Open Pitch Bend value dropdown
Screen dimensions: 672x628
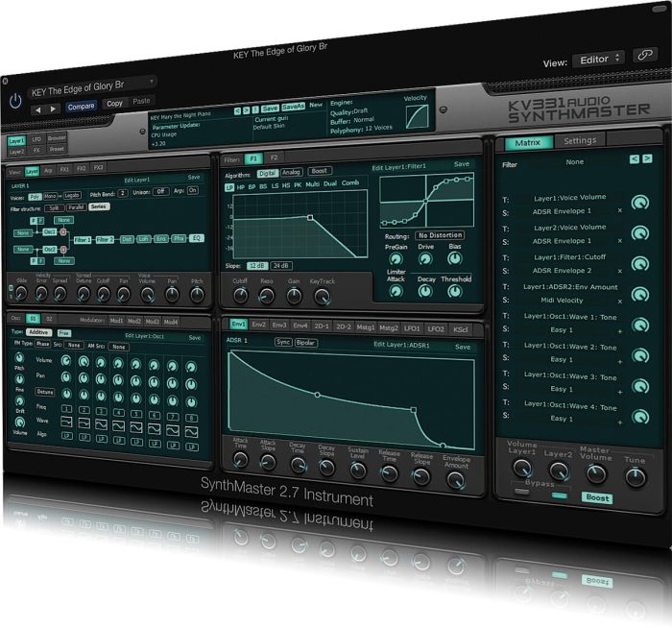[x=123, y=193]
